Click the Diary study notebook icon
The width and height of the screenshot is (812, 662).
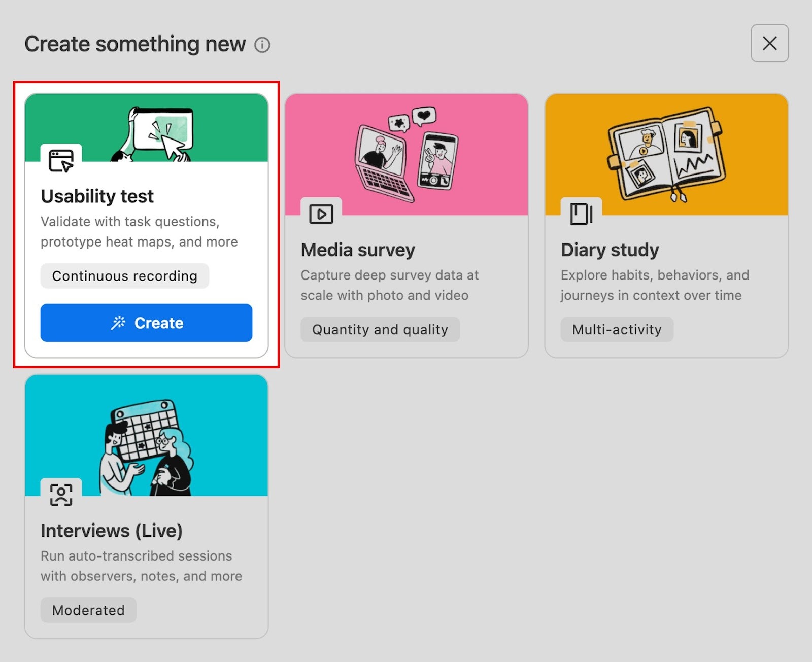click(x=581, y=214)
